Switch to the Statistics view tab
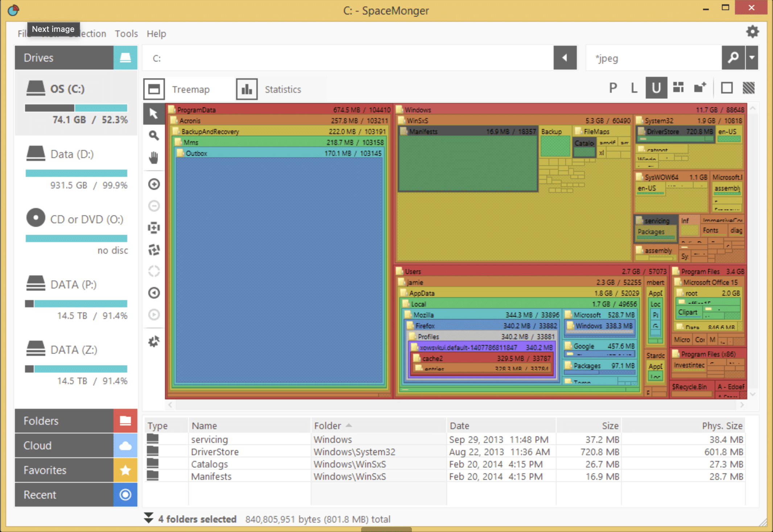 282,89
